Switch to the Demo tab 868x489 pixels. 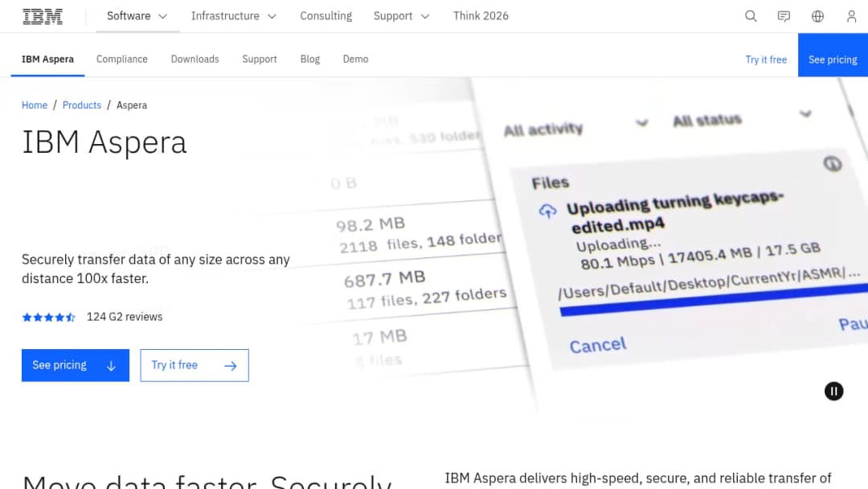click(x=355, y=60)
